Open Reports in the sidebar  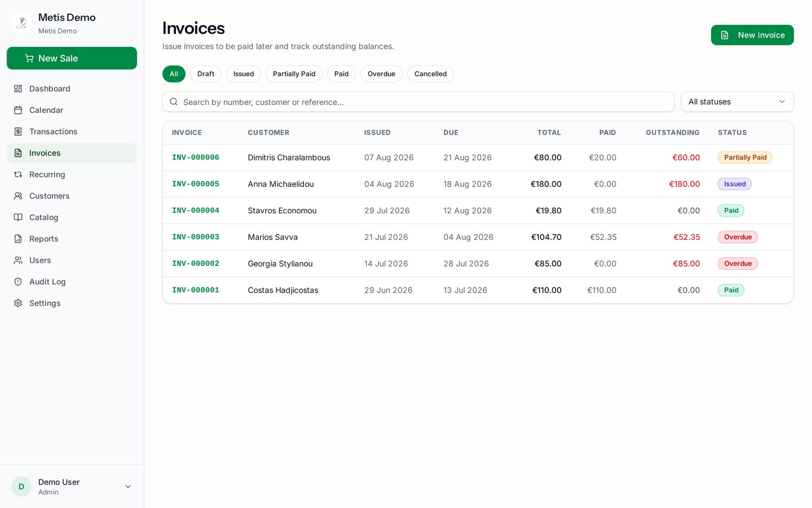pyautogui.click(x=72, y=239)
